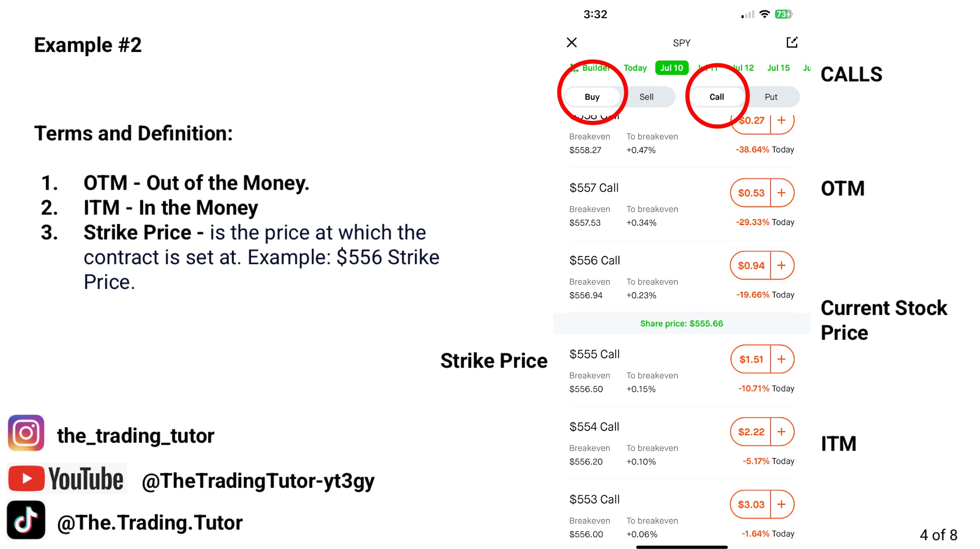Screen dimensions: 980x549
Task: Choose the Today expiration tab
Action: (635, 68)
